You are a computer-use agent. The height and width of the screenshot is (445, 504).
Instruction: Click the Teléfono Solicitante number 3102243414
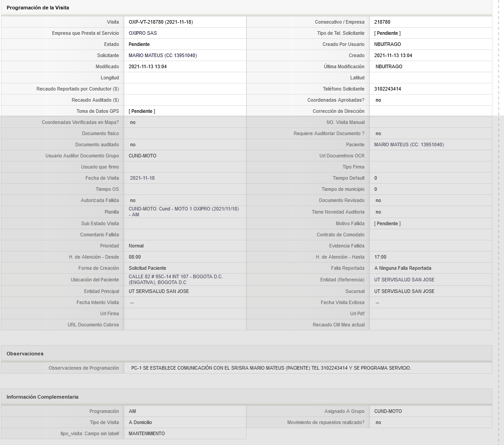click(x=387, y=89)
